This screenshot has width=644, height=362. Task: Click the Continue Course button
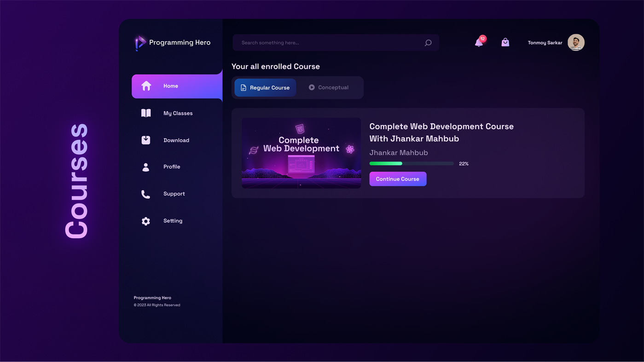point(397,179)
